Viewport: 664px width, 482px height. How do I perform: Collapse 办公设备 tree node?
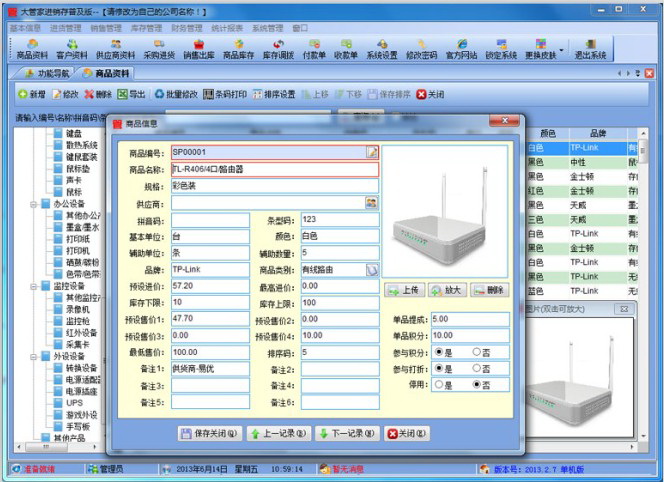[x=33, y=204]
